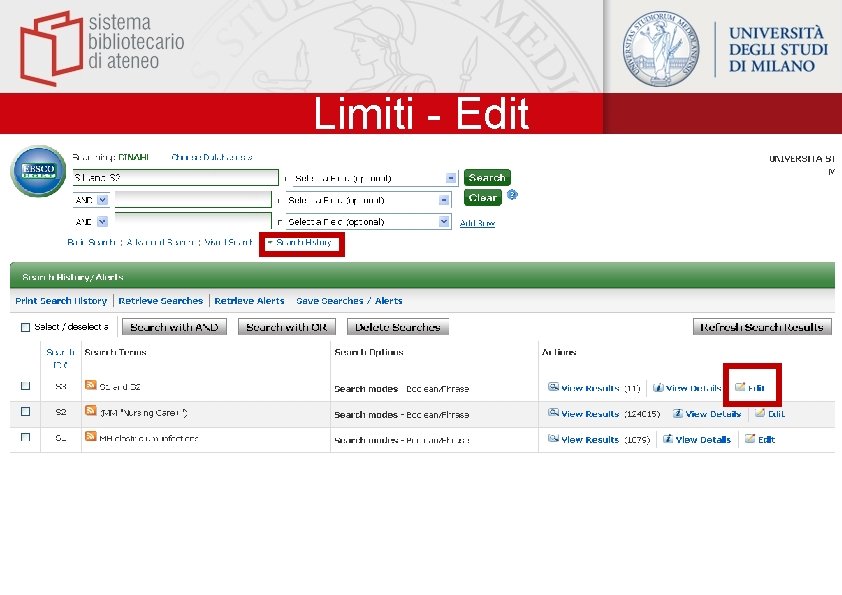Open the second row AND operator dropdown
The height and width of the screenshot is (595, 842).
91,200
